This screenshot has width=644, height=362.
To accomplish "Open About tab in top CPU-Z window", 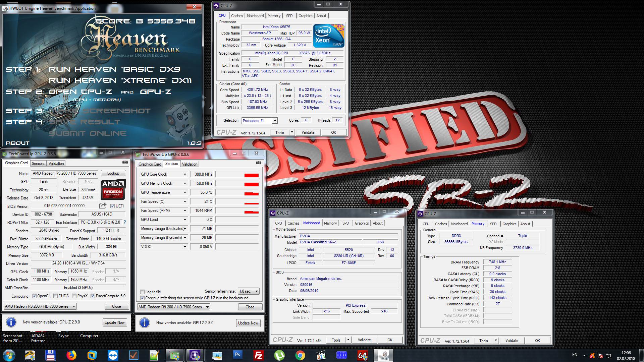I will (x=321, y=16).
